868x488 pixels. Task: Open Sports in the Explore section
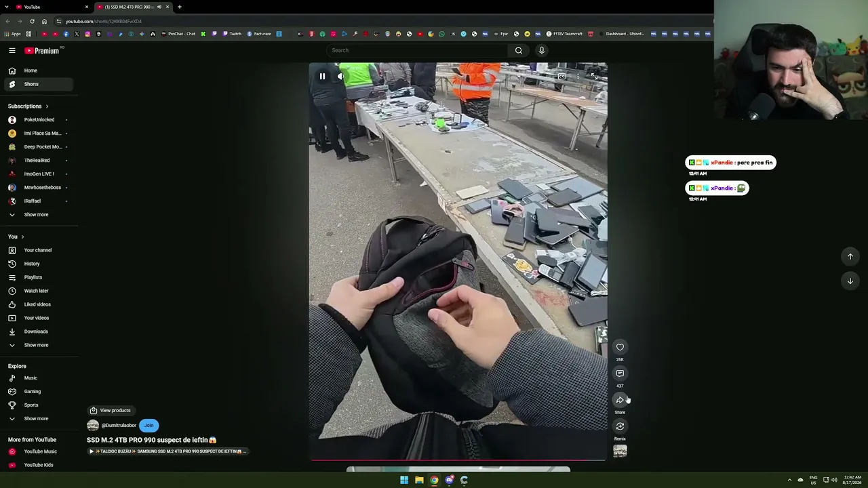pyautogui.click(x=39, y=405)
